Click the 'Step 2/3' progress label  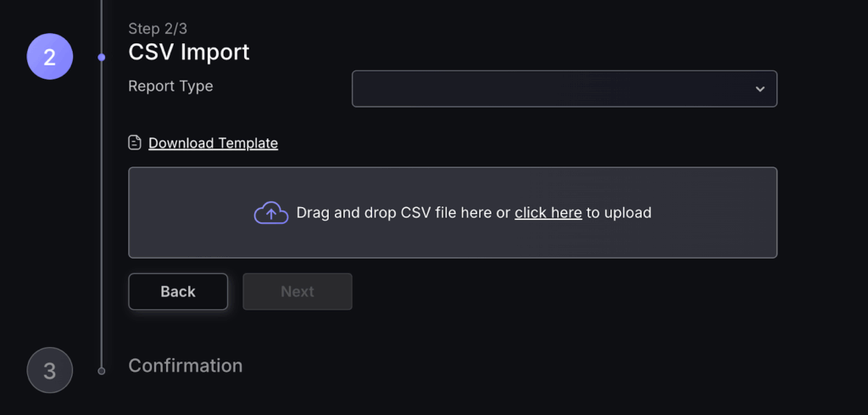point(158,29)
